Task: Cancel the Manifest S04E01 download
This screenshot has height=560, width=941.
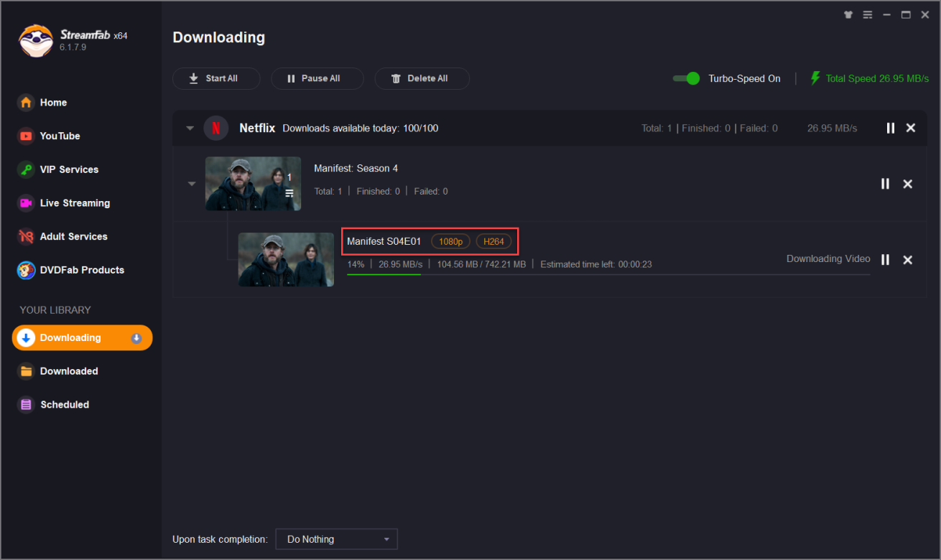Action: tap(908, 260)
